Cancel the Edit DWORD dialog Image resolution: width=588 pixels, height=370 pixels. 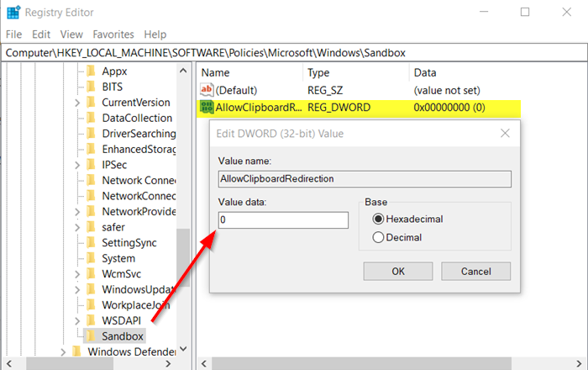pyautogui.click(x=476, y=272)
